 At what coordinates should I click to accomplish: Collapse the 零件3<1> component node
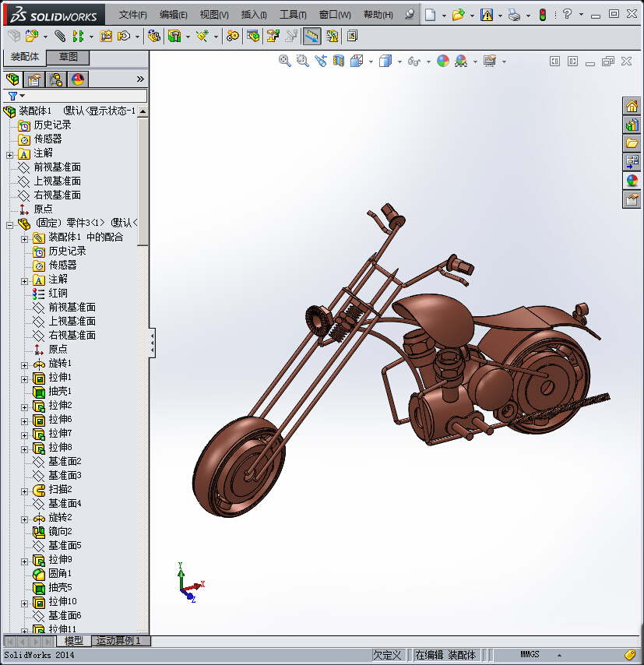10,225
